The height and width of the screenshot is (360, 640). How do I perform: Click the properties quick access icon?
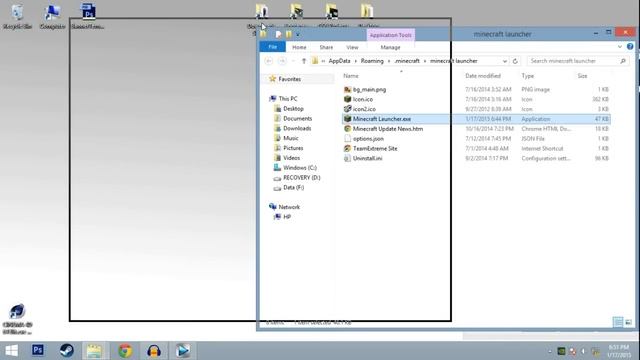coord(278,35)
